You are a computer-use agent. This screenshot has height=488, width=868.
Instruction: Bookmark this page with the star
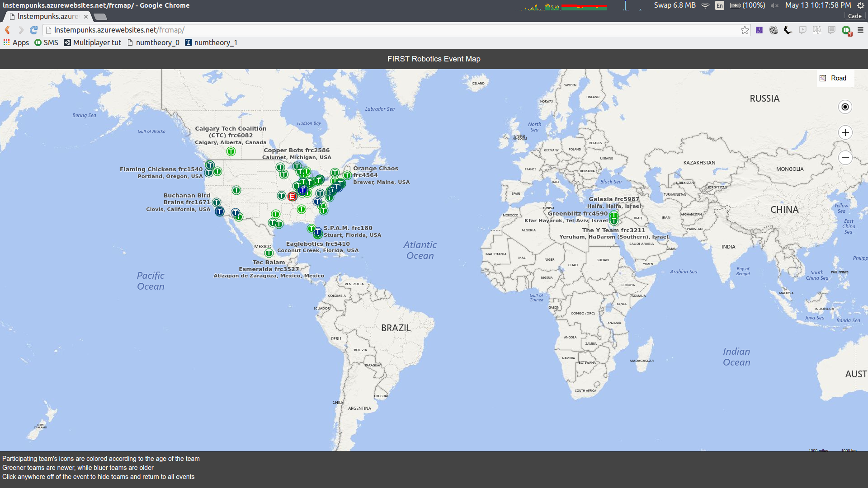[x=745, y=30]
